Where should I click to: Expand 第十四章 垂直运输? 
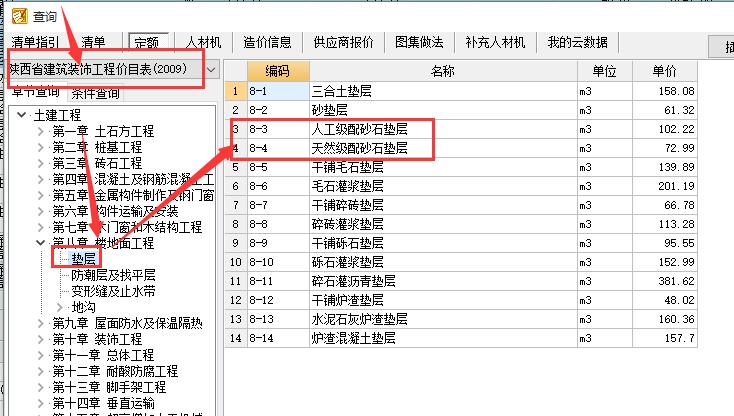pyautogui.click(x=40, y=403)
